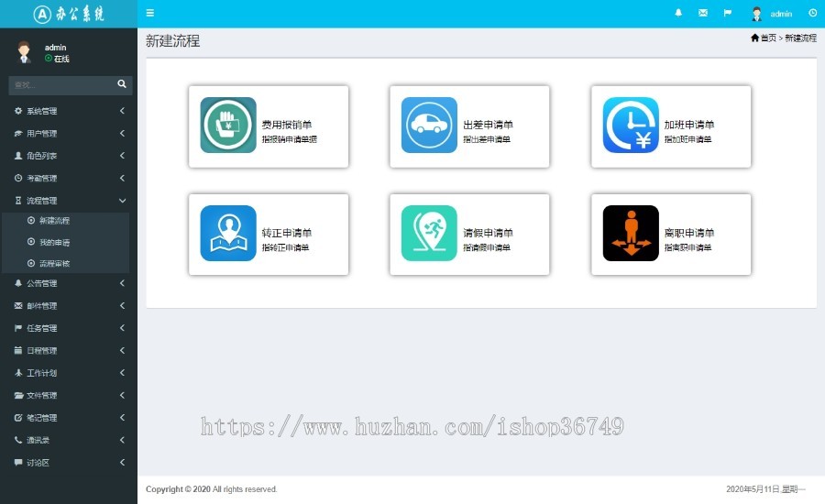
Task: Expand 文件管理 using its chevron
Action: point(122,395)
